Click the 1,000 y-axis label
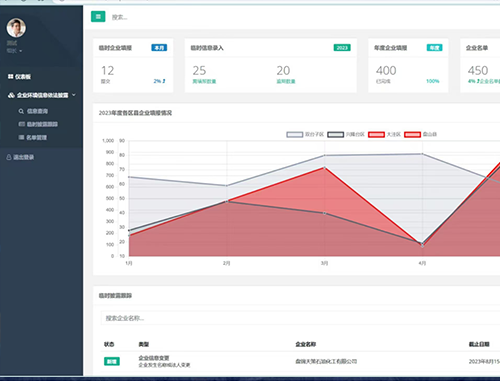 coord(108,141)
